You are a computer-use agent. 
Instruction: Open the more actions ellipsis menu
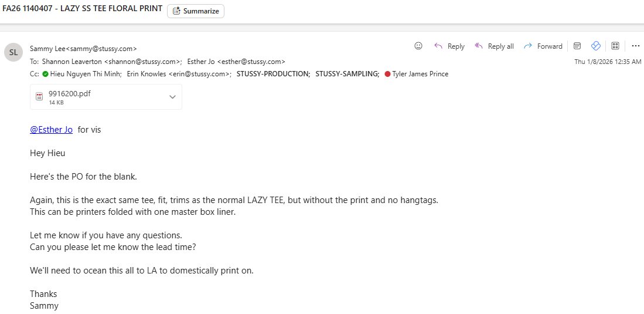(635, 46)
